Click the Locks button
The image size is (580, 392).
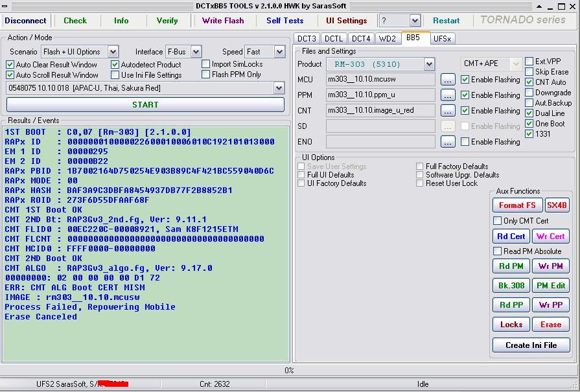pyautogui.click(x=511, y=325)
